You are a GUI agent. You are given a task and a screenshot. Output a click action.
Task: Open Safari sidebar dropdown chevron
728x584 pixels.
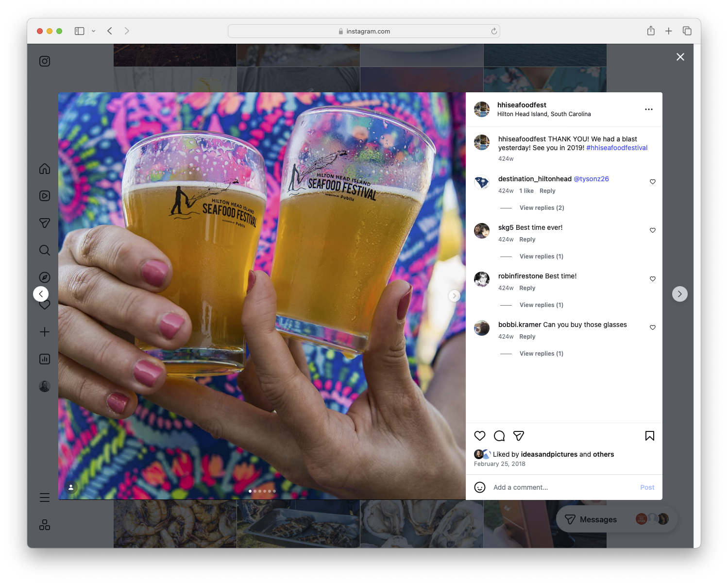pyautogui.click(x=94, y=31)
